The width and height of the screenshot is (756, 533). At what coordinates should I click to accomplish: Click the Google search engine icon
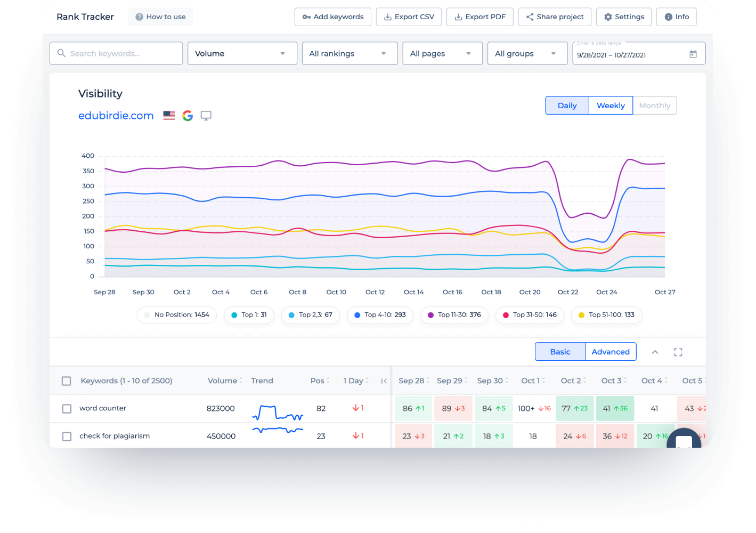pos(188,116)
